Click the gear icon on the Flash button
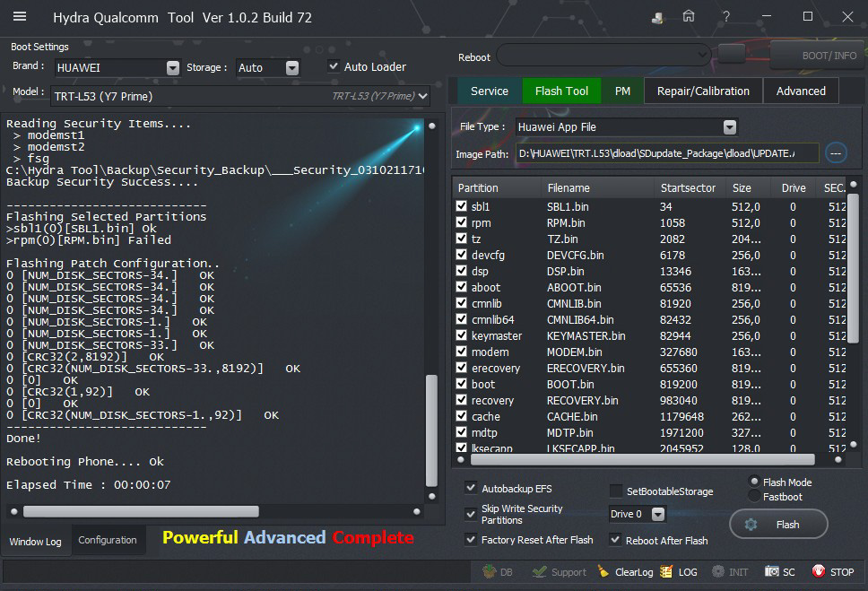Screen dimensions: 868x591 [x=751, y=524]
